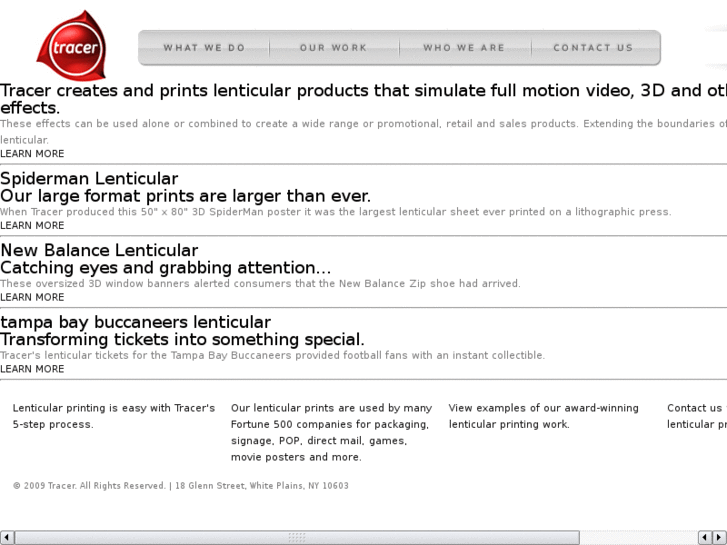Click the New Balance Zip shoe description
Image resolution: width=727 pixels, height=545 pixels.
click(261, 284)
